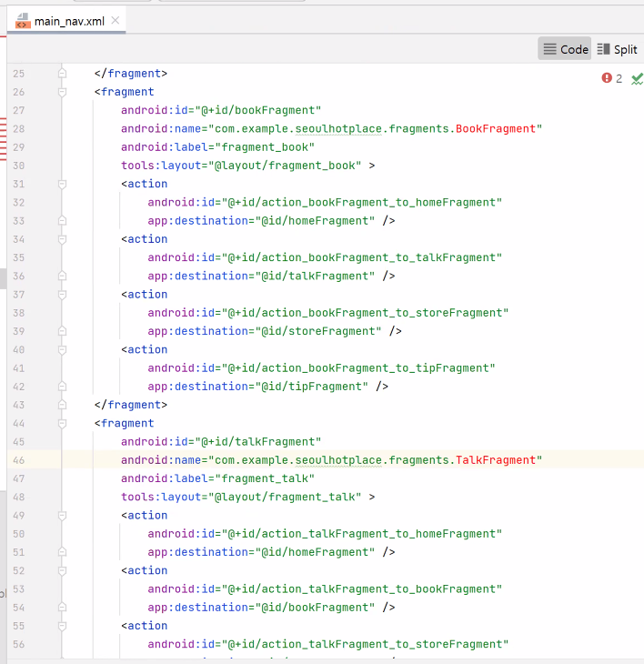Click android:id="@+id/talkFragment" on line 45

point(221,442)
